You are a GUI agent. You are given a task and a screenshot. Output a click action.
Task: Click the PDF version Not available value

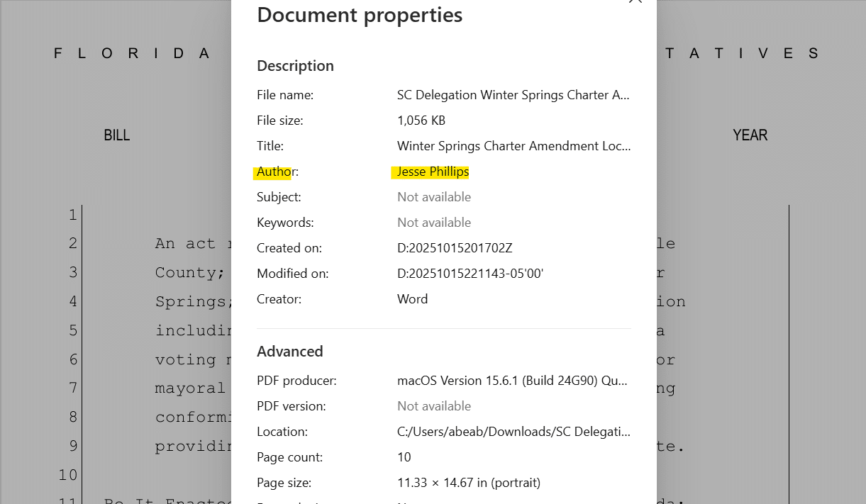coord(433,406)
